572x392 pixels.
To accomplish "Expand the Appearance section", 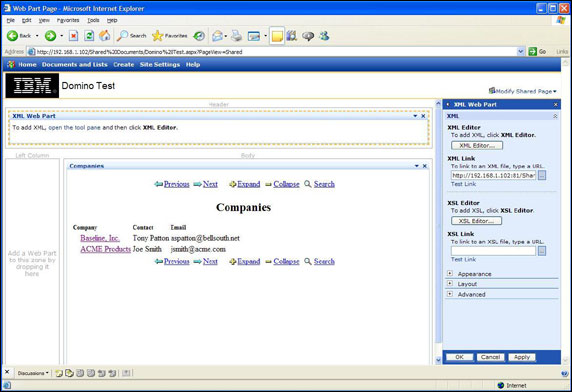I will click(450, 273).
